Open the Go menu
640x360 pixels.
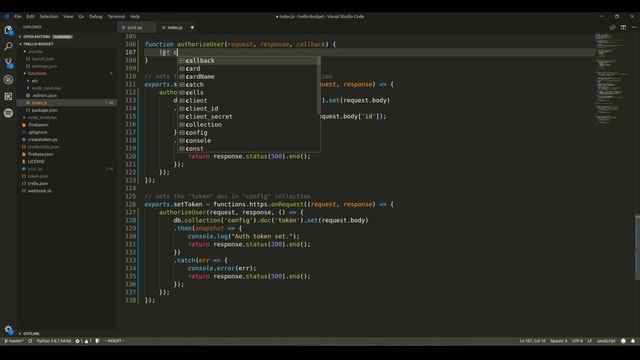pyautogui.click(x=81, y=17)
